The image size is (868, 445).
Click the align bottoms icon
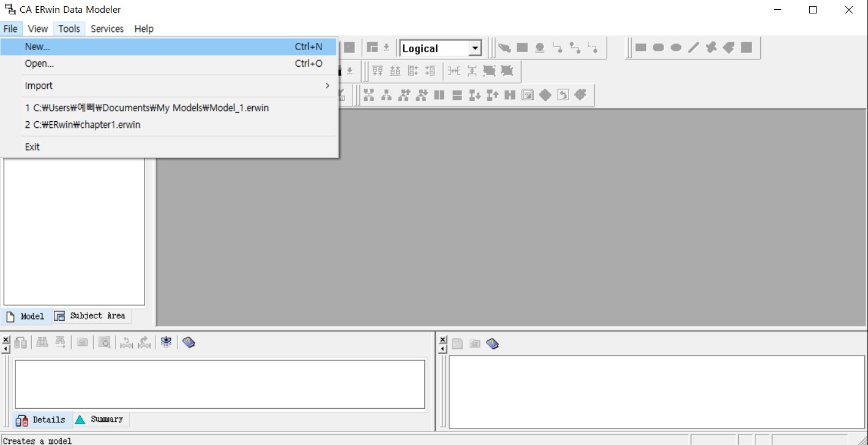coord(395,71)
